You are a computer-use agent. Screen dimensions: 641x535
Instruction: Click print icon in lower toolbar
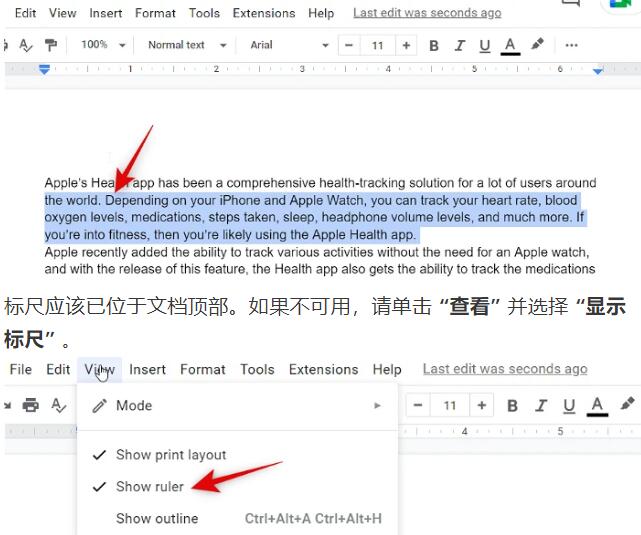click(31, 405)
